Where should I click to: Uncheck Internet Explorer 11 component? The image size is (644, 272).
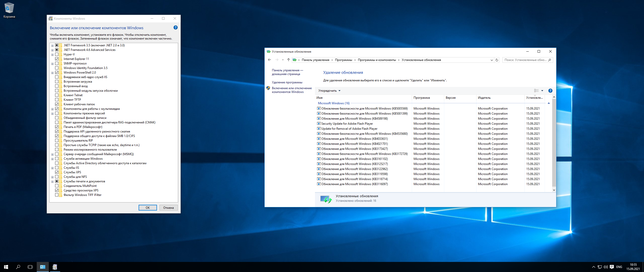[57, 59]
